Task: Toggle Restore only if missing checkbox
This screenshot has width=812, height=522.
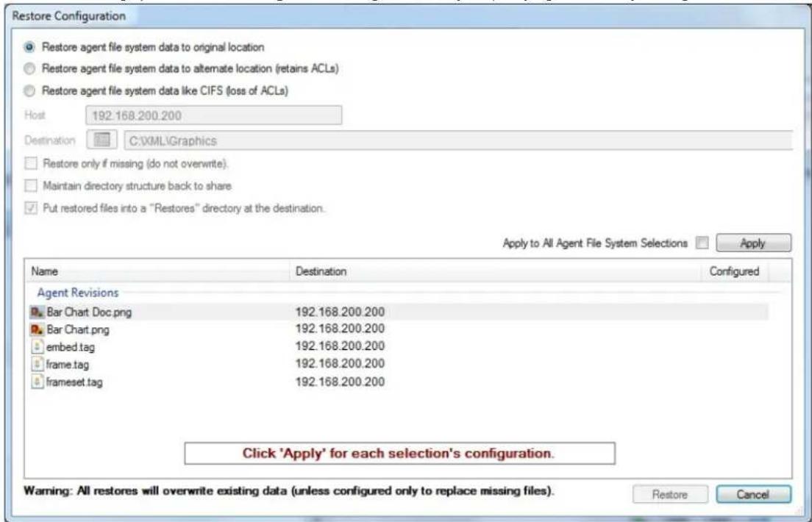Action: [x=31, y=163]
